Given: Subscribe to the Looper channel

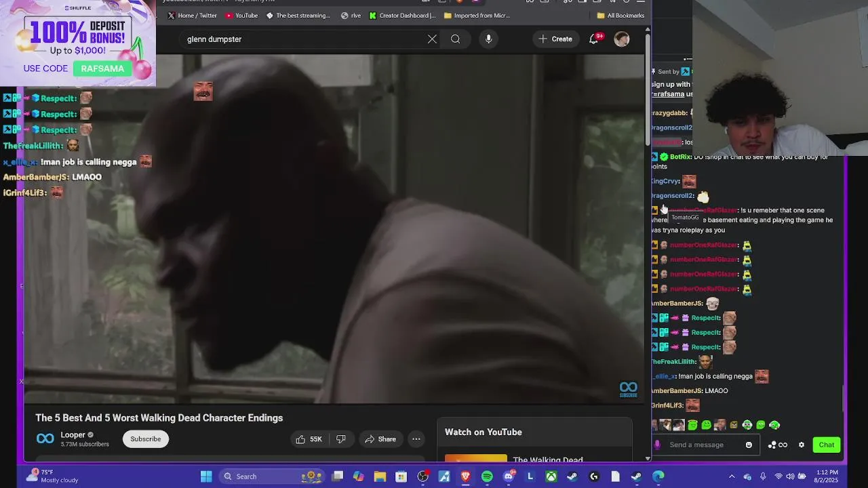Looking at the screenshot, I should (146, 439).
